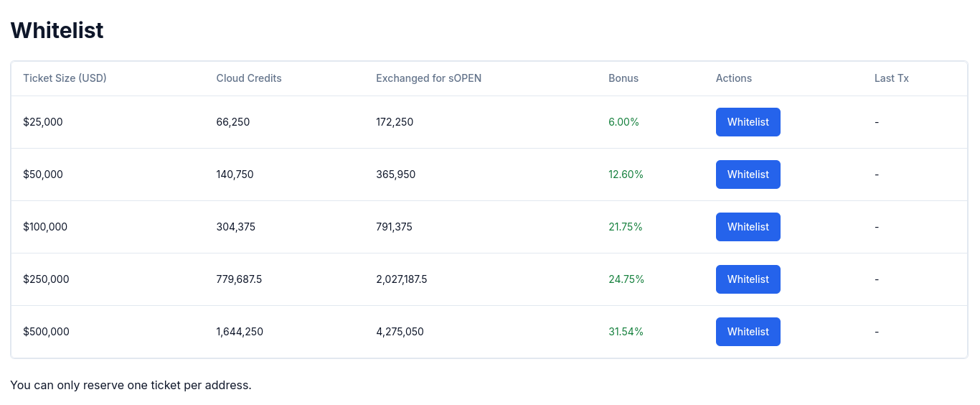Click the 2,027,187.5 exchanged value
This screenshot has height=405, width=980.
coord(401,279)
